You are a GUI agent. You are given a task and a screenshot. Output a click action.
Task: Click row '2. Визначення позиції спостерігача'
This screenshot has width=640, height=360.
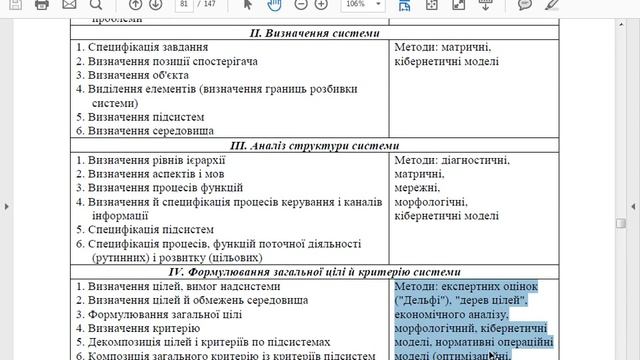[167, 61]
